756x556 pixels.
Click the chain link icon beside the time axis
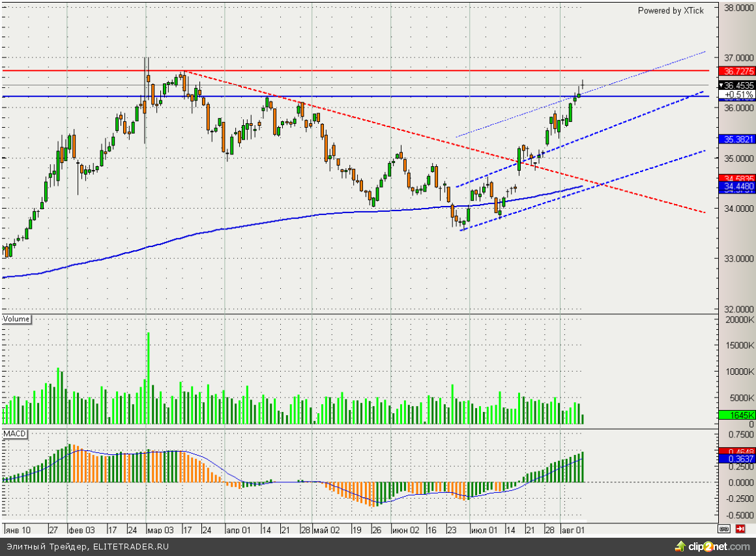(723, 529)
